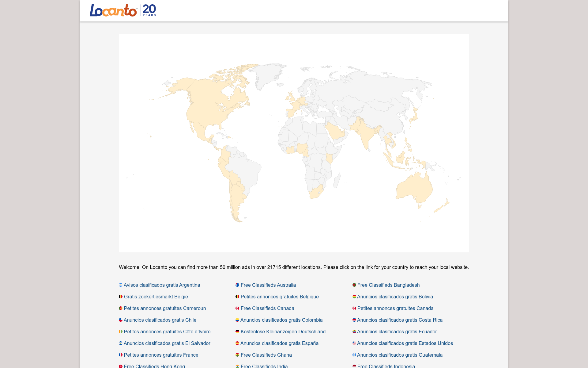Viewport: 588px width, 368px height.
Task: Click the Ghana flag icon
Action: [x=237, y=355]
